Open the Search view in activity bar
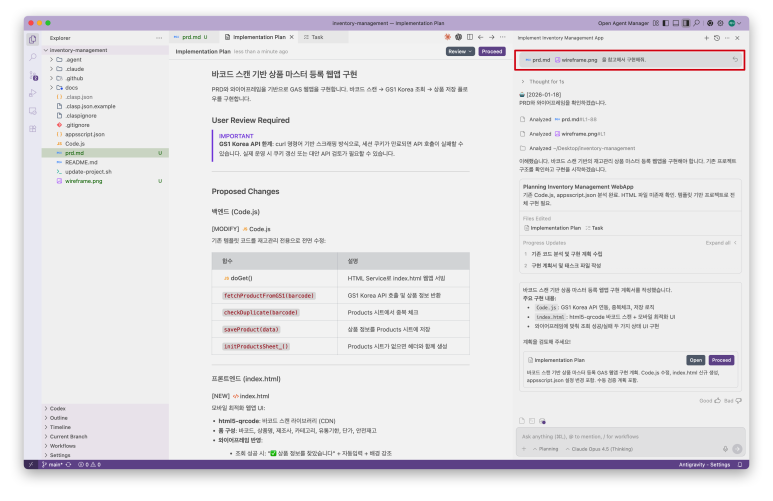 click(x=33, y=58)
